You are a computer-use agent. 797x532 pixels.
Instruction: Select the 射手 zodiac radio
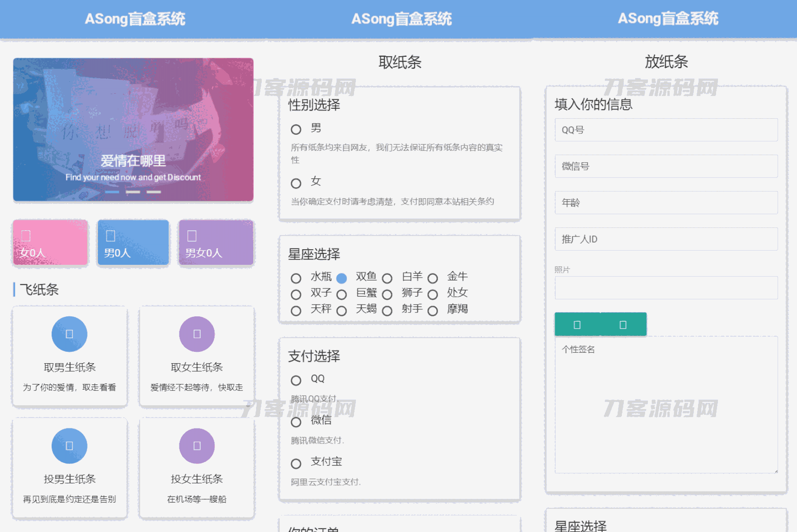[x=387, y=311]
